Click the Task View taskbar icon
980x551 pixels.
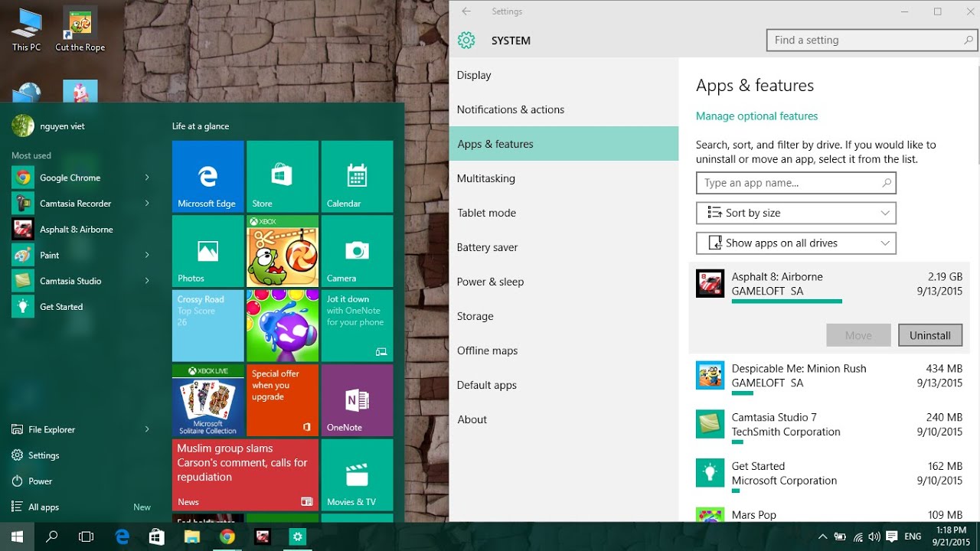[x=87, y=537]
